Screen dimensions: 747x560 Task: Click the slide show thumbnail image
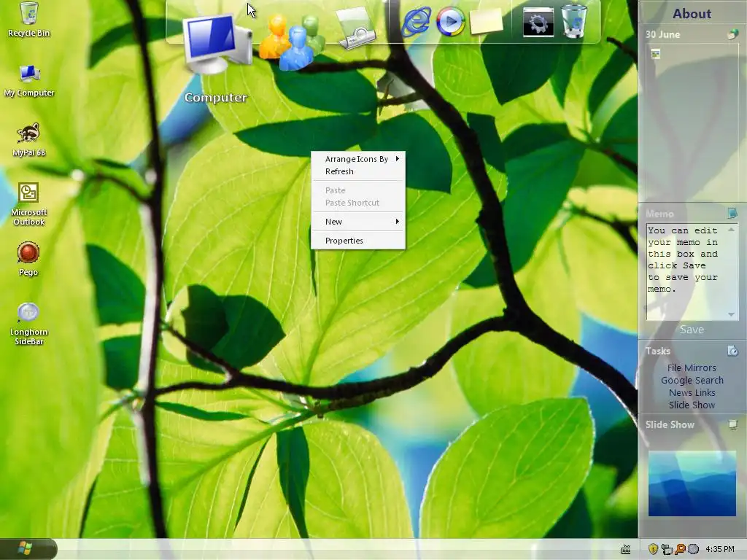[x=692, y=483]
